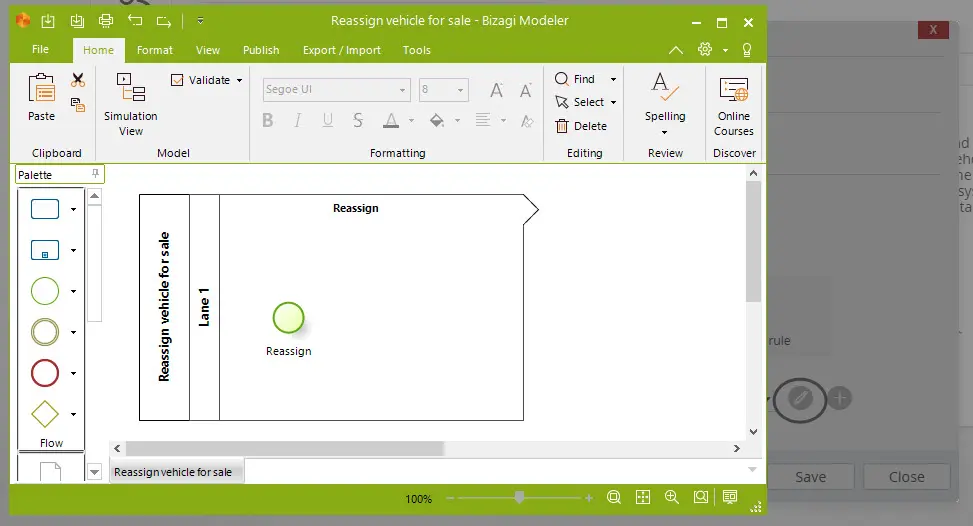Click the increase font size icon
The width and height of the screenshot is (973, 526).
pyautogui.click(x=496, y=91)
